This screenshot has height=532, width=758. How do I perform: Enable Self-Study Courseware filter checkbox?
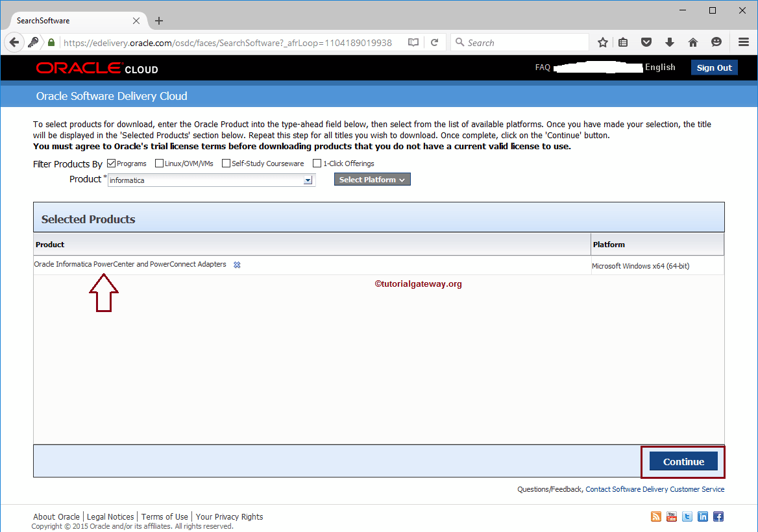[x=226, y=163]
